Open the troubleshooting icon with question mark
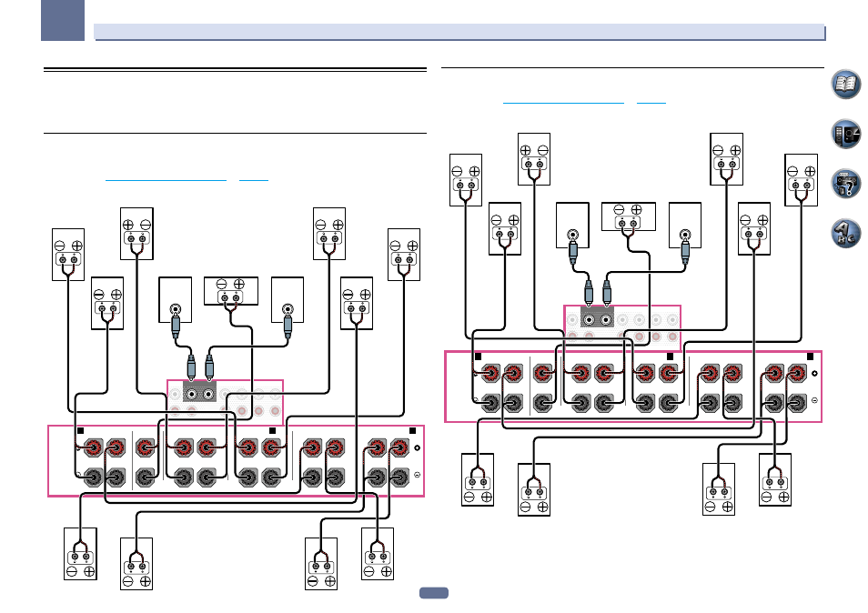The width and height of the screenshot is (868, 613). tap(846, 184)
